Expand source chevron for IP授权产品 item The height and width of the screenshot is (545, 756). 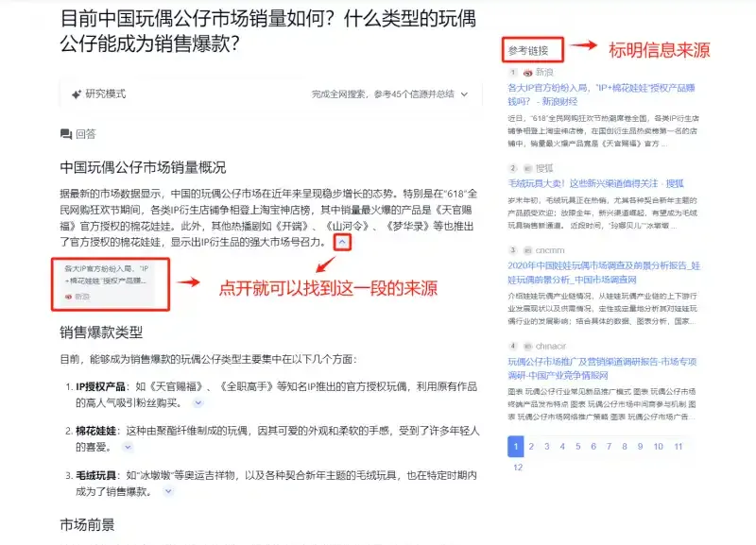click(198, 403)
